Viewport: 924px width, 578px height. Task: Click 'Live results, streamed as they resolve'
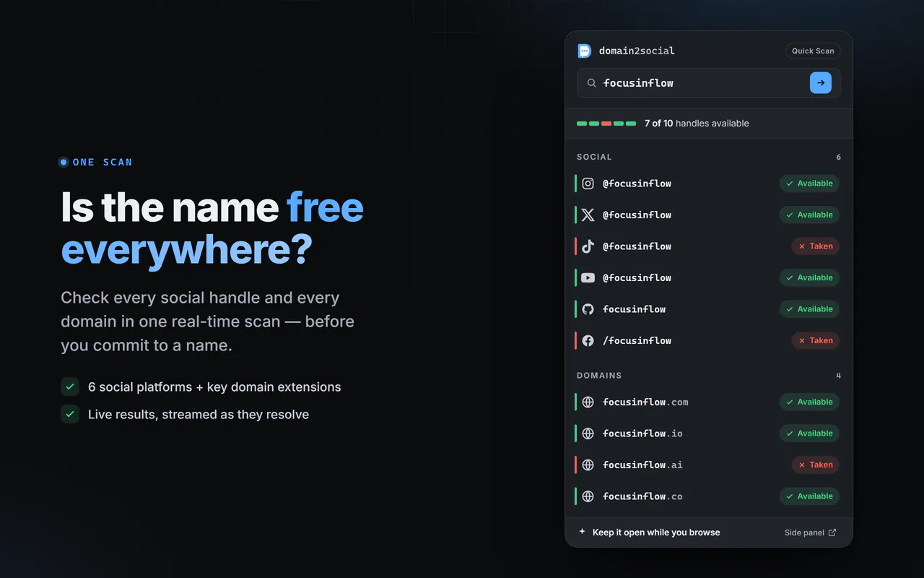coord(199,415)
